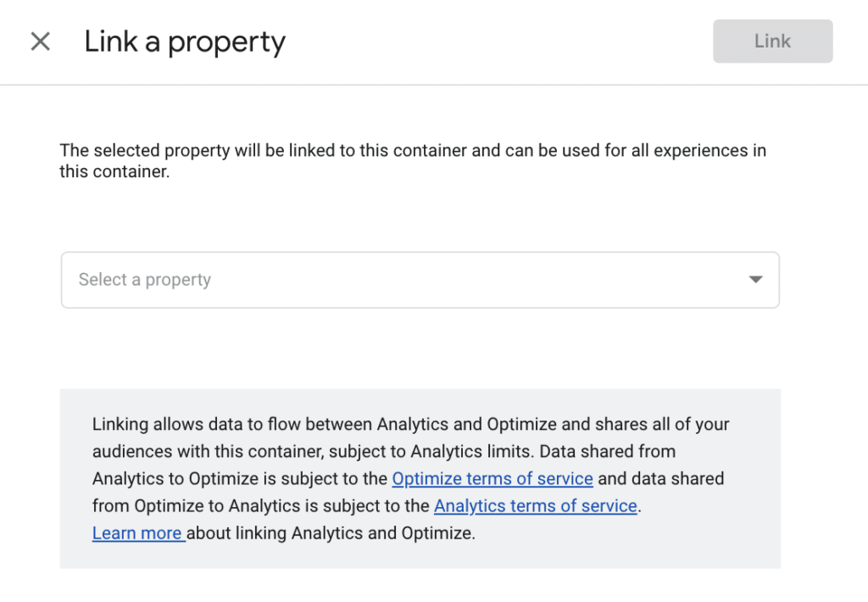The height and width of the screenshot is (602, 868).
Task: Click the text about linking Analytics and Optimize
Action: [331, 532]
